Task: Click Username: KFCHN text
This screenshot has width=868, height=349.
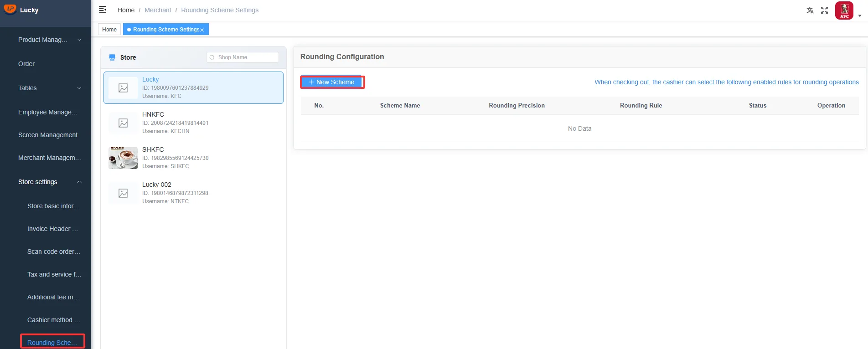Action: [166, 131]
